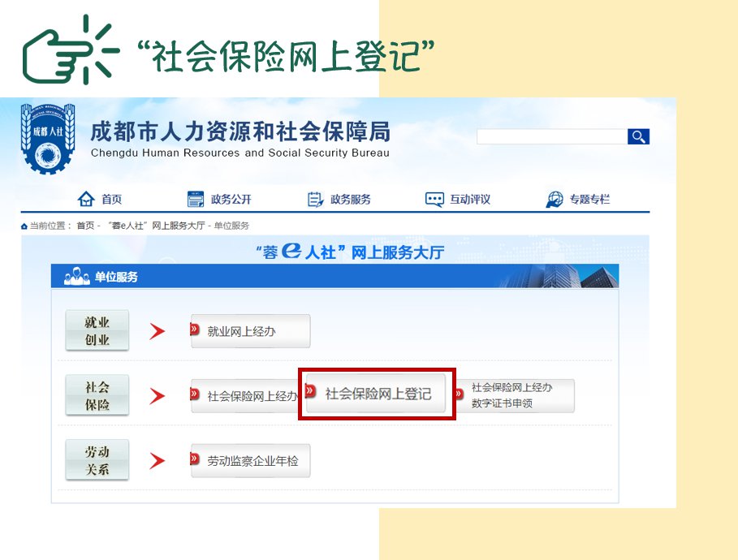Open the 专题专栏 menu item
Viewport: 738px width, 560px height.
(589, 200)
